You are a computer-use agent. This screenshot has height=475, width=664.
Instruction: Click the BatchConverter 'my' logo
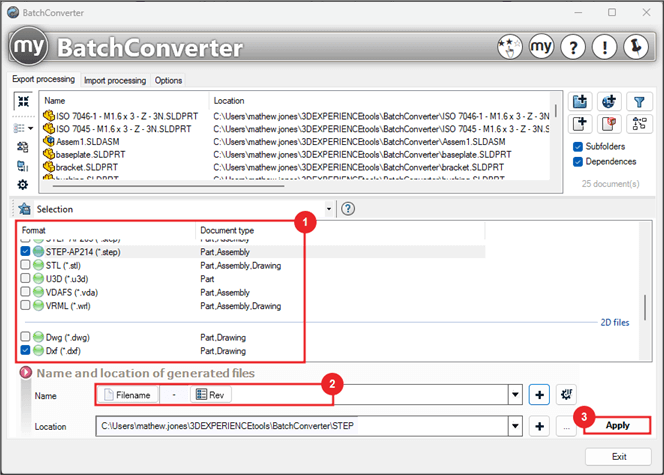click(x=28, y=47)
